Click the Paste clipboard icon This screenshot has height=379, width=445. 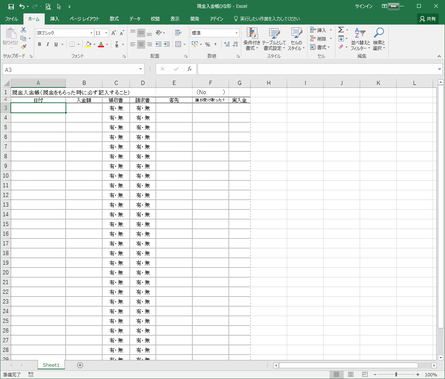click(10, 34)
